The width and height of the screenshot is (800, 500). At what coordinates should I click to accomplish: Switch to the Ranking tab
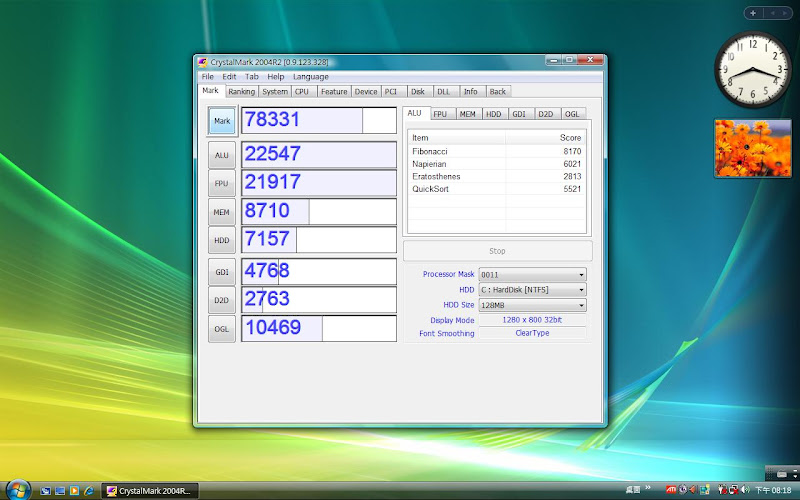(x=241, y=92)
